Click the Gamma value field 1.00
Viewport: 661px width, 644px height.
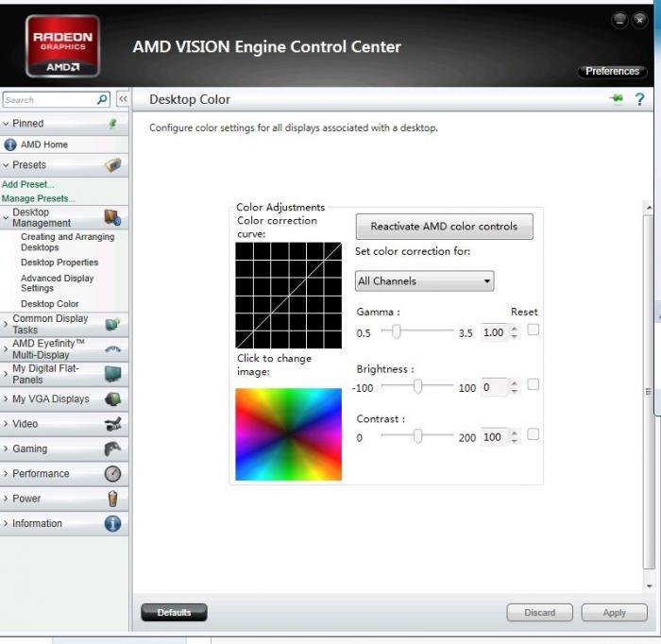tap(495, 332)
